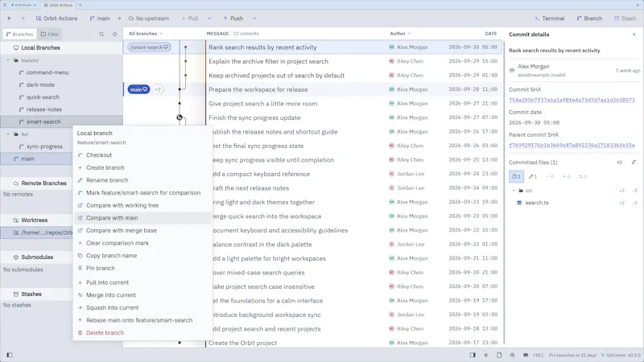This screenshot has width=644, height=362.
Task: Add a new repository tab with plus
Action: 80,5
